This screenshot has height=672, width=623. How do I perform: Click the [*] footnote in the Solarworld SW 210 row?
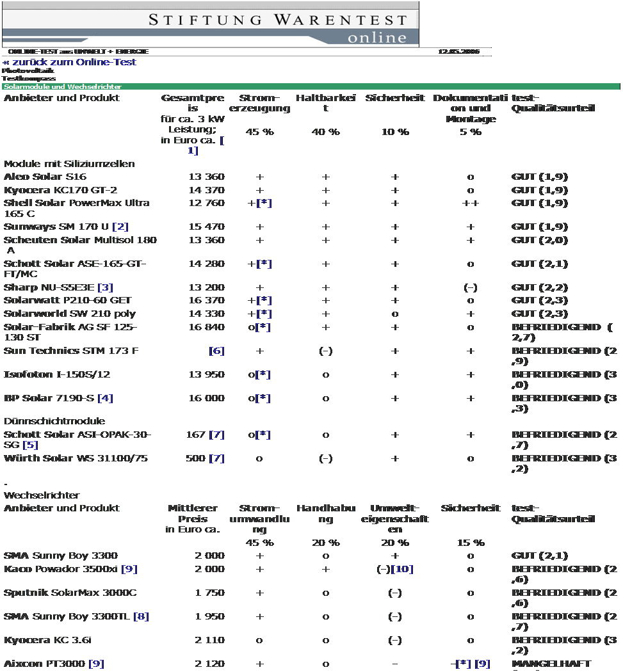tap(264, 314)
